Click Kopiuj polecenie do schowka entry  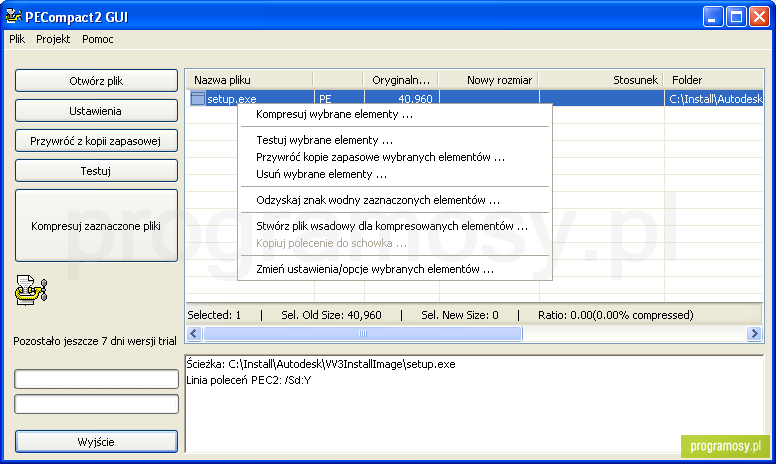(x=394, y=243)
